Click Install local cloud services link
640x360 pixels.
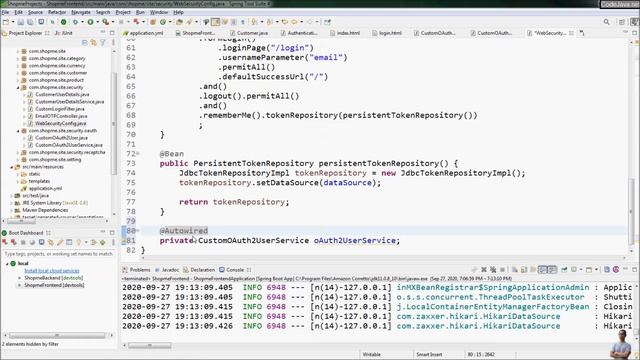pos(52,271)
